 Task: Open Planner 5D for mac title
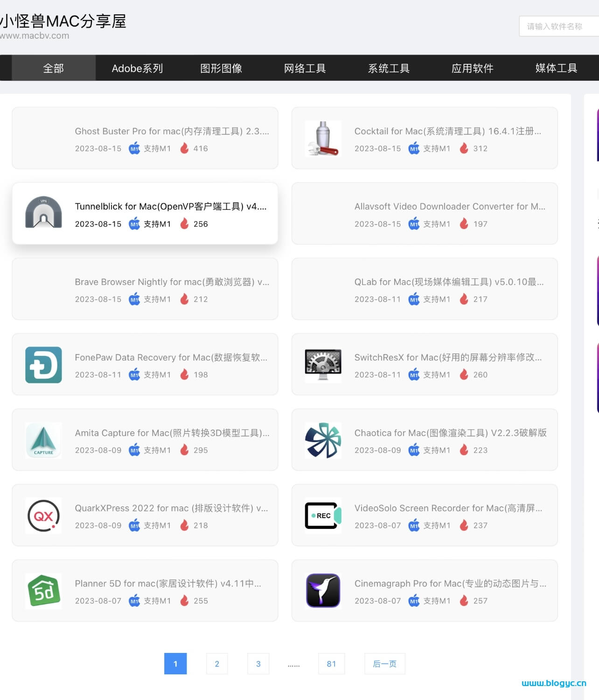(x=168, y=583)
